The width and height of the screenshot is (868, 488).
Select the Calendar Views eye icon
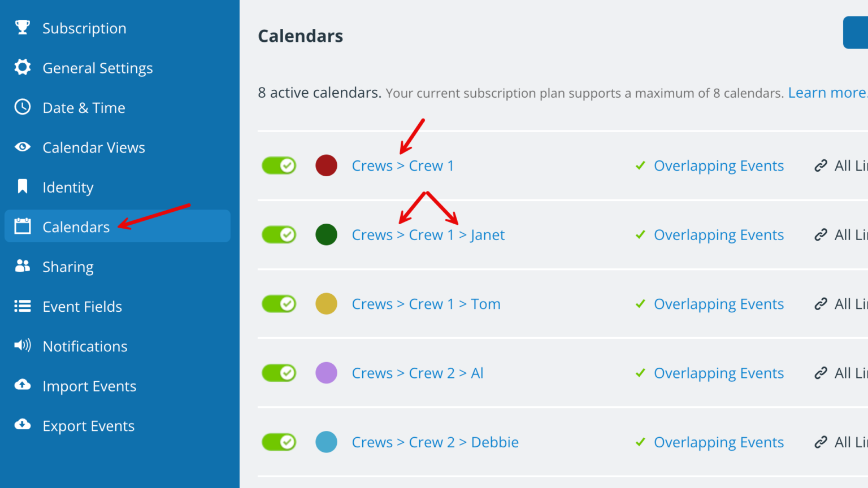(x=21, y=147)
